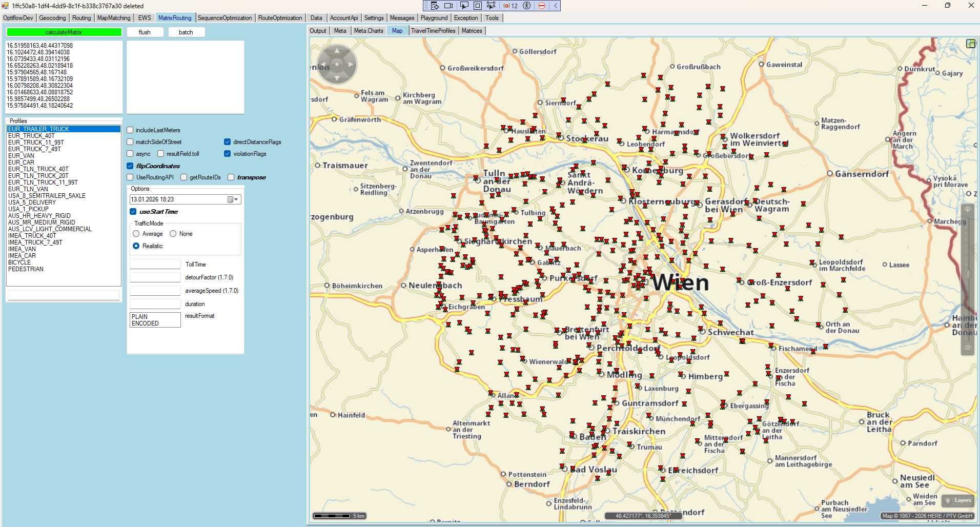The width and height of the screenshot is (980, 527).
Task: Select the Average traffic mode
Action: click(136, 234)
